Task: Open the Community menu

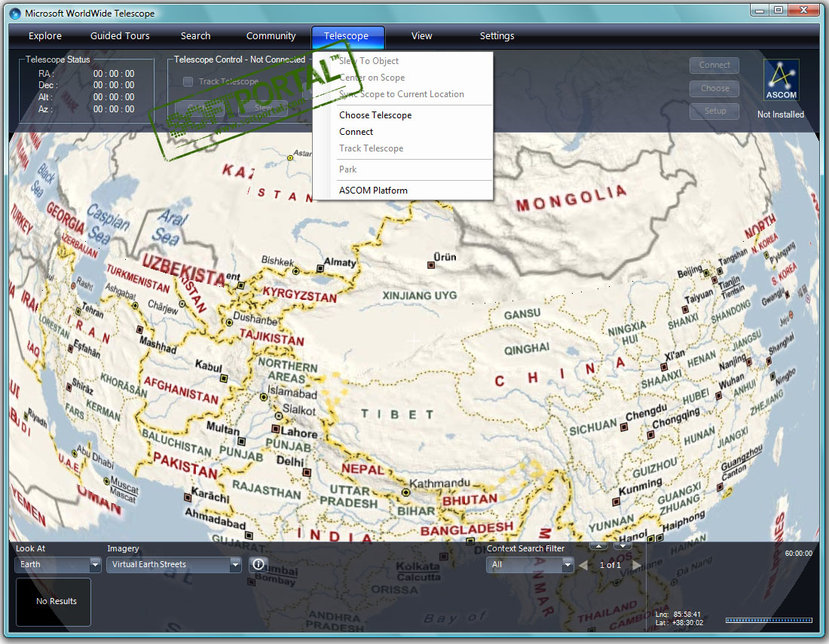Action: point(271,36)
